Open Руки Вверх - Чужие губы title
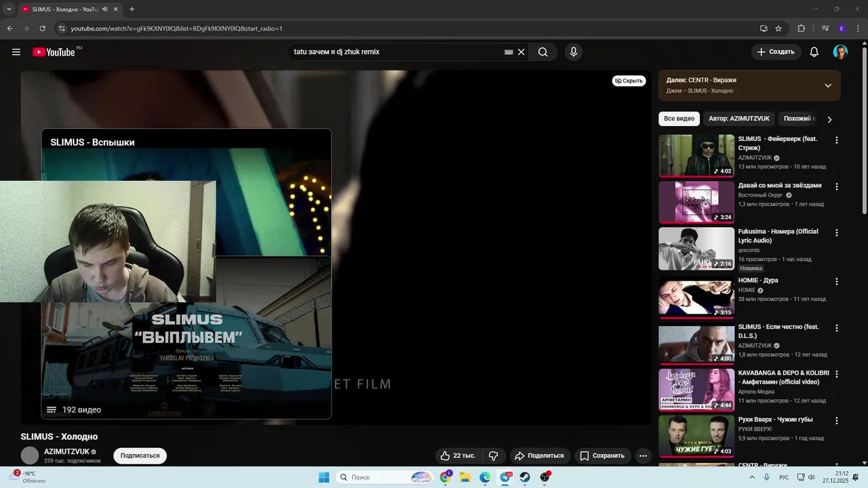The height and width of the screenshot is (488, 868). 775,420
